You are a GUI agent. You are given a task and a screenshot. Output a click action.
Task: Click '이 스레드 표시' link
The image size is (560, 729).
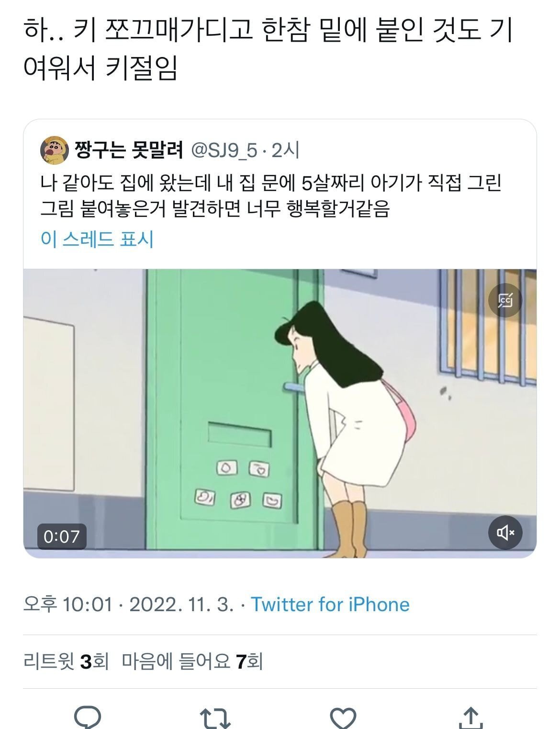click(x=97, y=239)
